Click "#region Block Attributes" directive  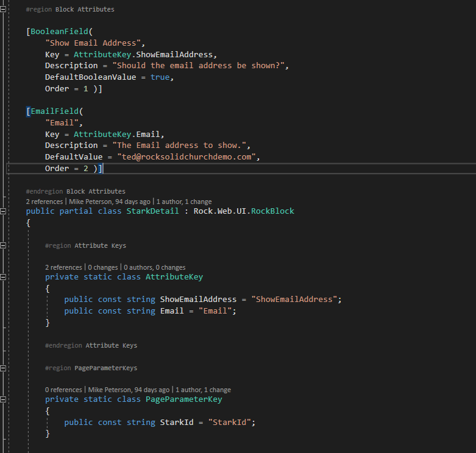(x=70, y=9)
